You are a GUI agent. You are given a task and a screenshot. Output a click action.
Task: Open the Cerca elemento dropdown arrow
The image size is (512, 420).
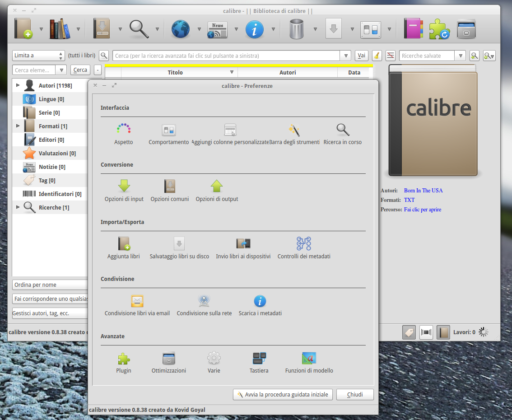click(61, 70)
